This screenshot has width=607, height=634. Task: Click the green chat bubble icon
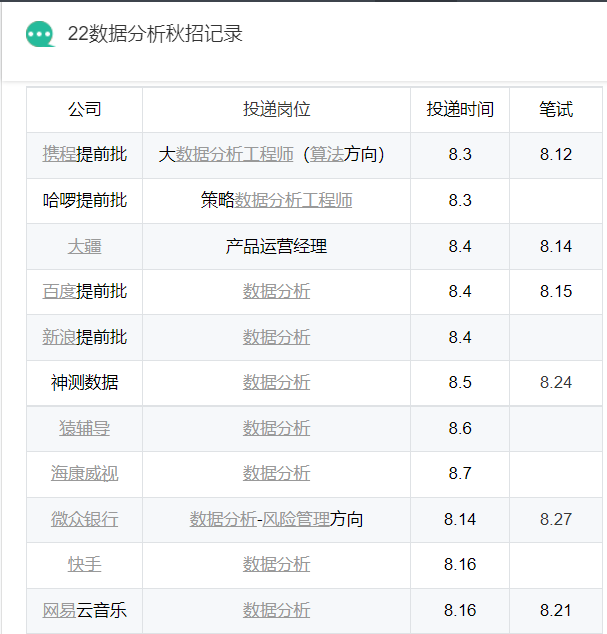coord(40,34)
